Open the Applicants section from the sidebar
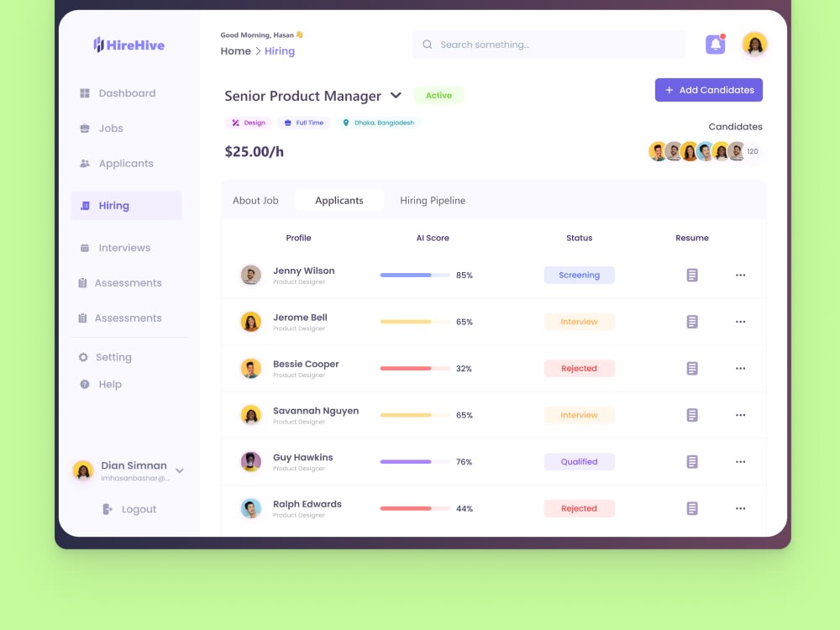Viewport: 840px width, 630px height. pos(126,163)
